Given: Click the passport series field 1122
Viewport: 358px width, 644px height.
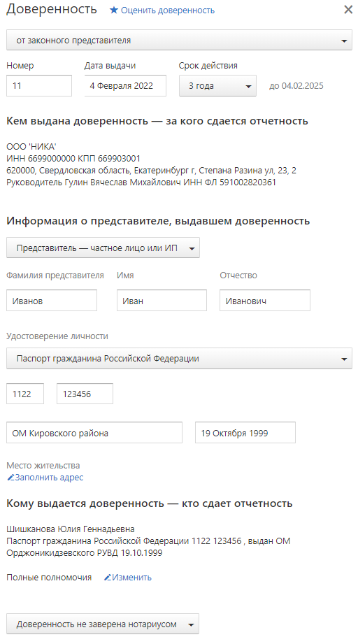Looking at the screenshot, I should [25, 394].
